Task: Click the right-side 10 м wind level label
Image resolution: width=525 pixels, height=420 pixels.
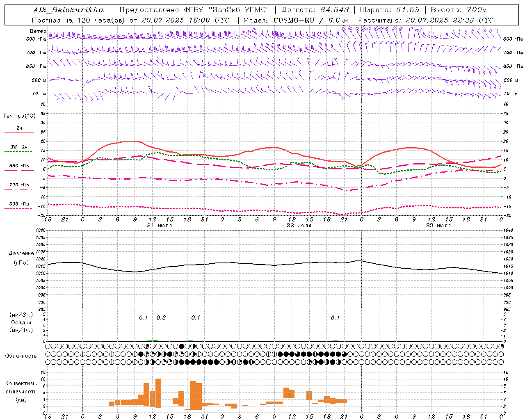Action: tap(510, 94)
